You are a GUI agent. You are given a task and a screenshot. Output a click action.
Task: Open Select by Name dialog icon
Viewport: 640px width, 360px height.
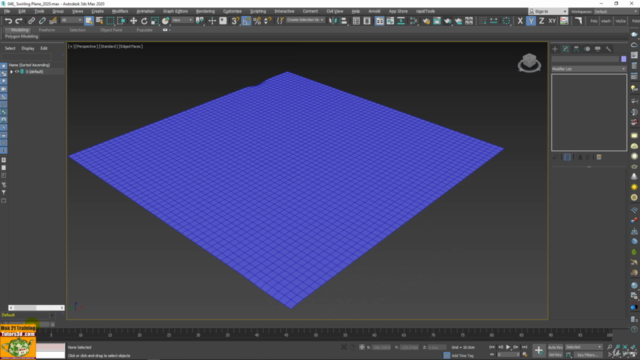click(x=99, y=21)
